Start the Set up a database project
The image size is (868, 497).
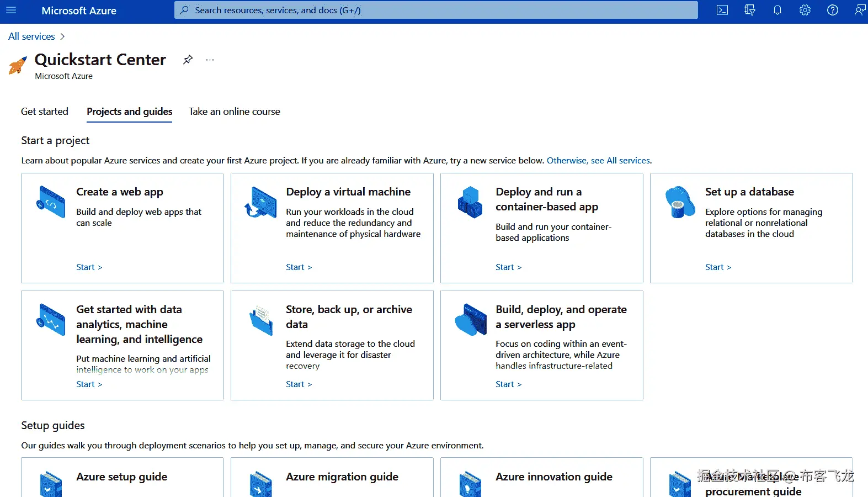(x=718, y=267)
